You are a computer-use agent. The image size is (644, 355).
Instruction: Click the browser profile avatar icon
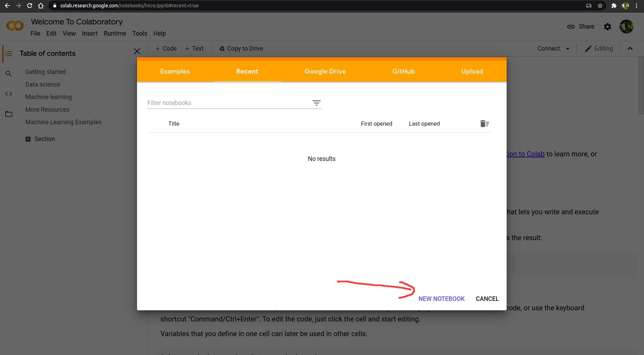[626, 6]
